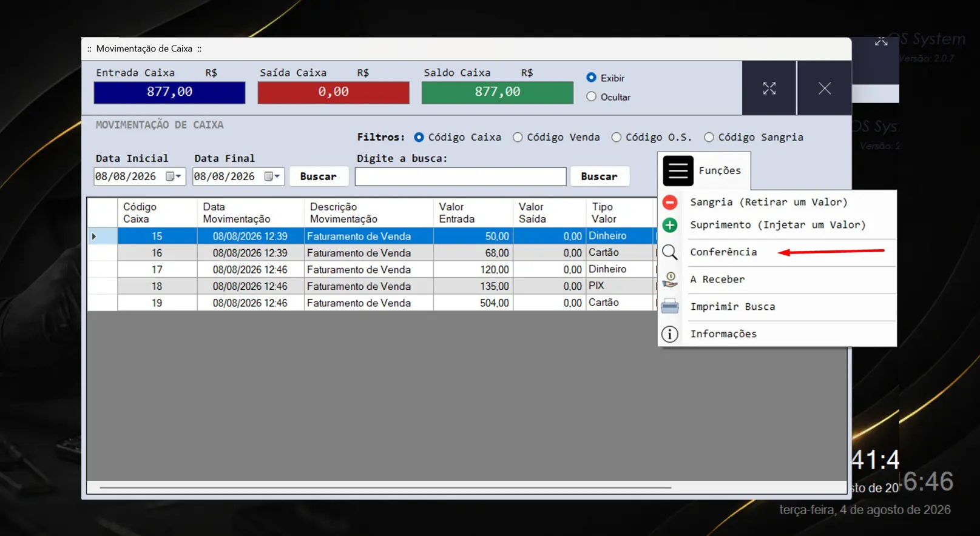Screen dimensions: 980x536
Task: Click the red Sangria minus icon
Action: coord(670,202)
